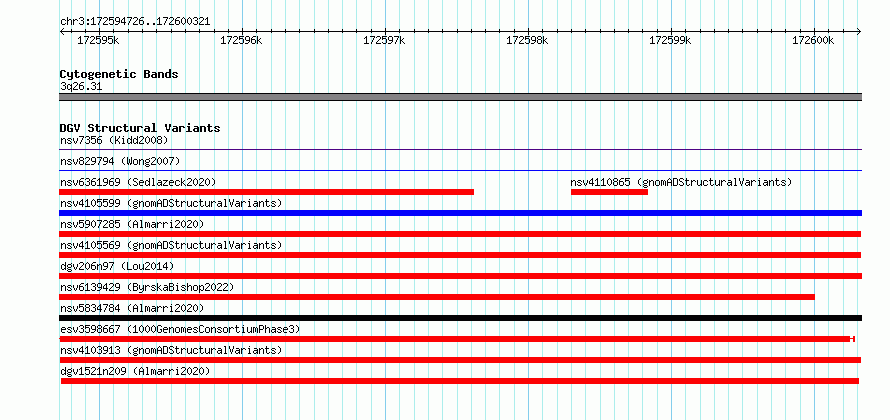Click the left arrowhead of the ruler
This screenshot has width=890, height=420.
(62, 31)
